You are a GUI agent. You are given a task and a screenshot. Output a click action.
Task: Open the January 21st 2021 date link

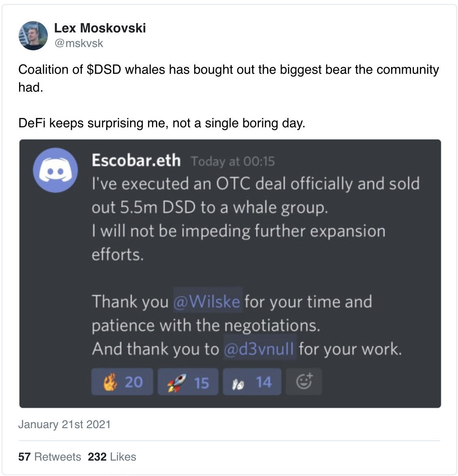click(x=64, y=424)
